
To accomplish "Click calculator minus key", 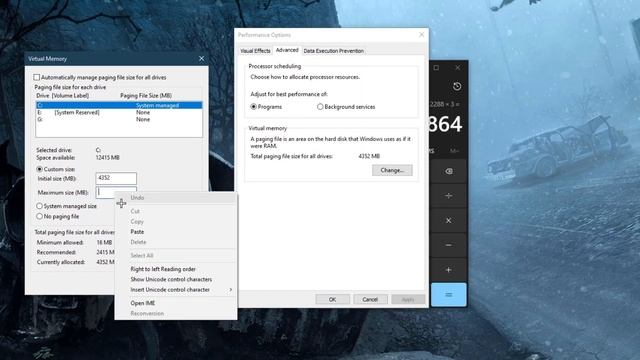I will click(x=449, y=245).
